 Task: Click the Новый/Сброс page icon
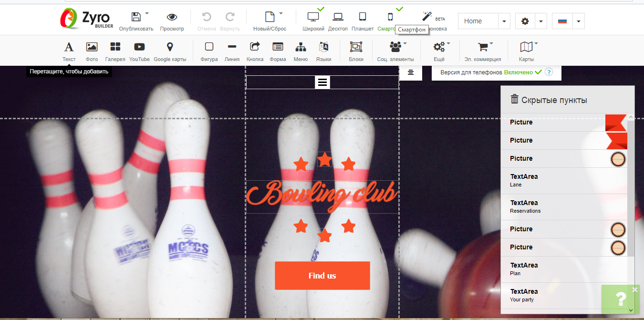click(x=270, y=17)
